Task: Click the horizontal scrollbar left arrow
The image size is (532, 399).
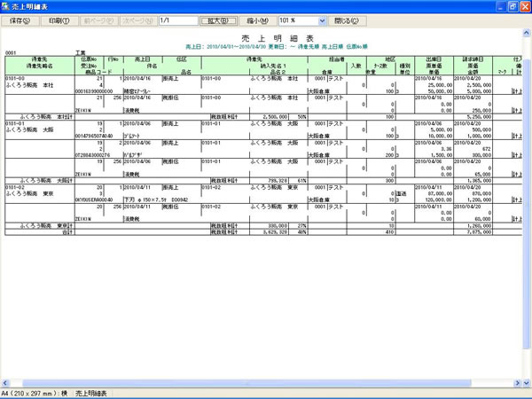Action: pyautogui.click(x=4, y=383)
